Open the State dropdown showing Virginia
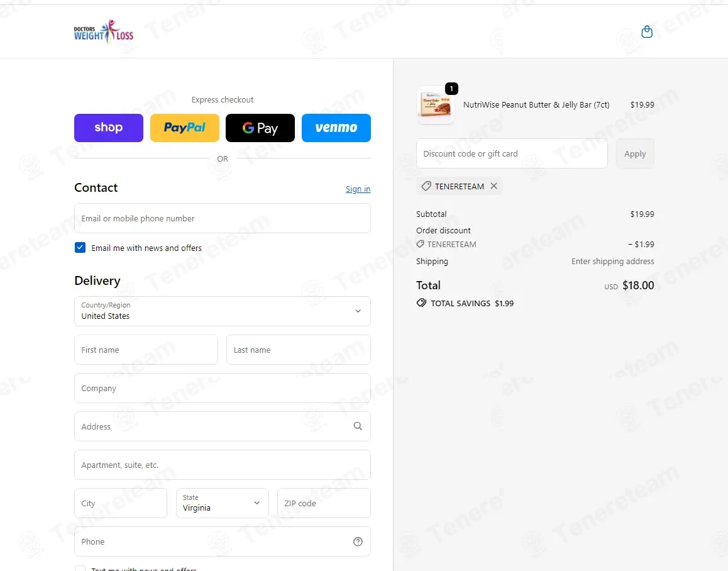 tap(223, 502)
